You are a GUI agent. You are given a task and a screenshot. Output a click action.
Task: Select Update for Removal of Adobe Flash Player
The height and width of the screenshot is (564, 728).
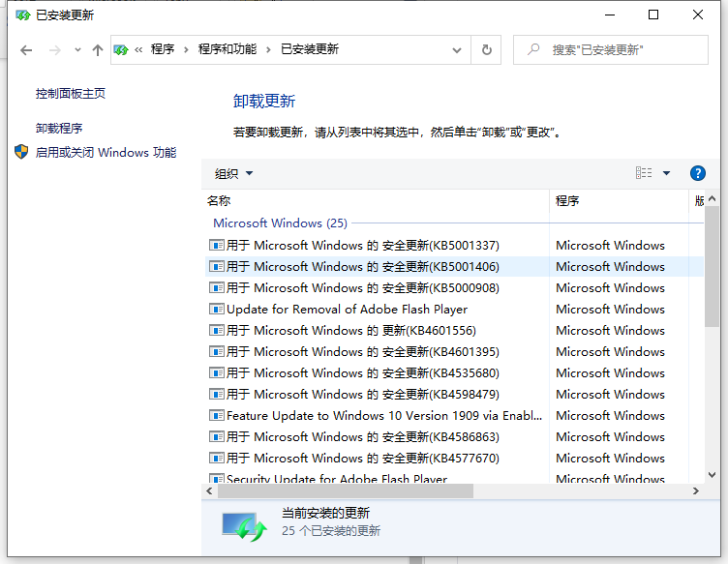coord(454,310)
